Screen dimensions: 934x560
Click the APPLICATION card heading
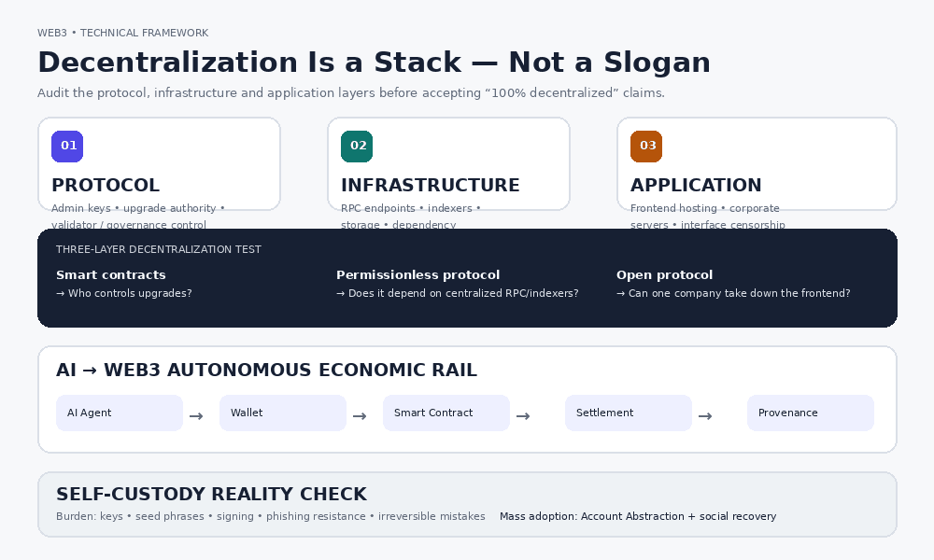pyautogui.click(x=696, y=185)
